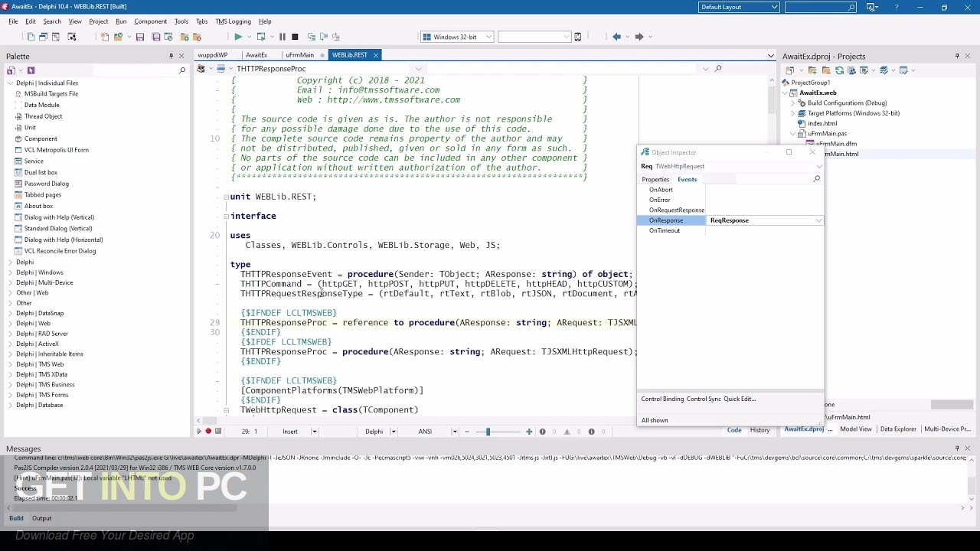Select the OnRequestResponse event row
Image resolution: width=980 pixels, height=551 pixels.
[x=730, y=210]
